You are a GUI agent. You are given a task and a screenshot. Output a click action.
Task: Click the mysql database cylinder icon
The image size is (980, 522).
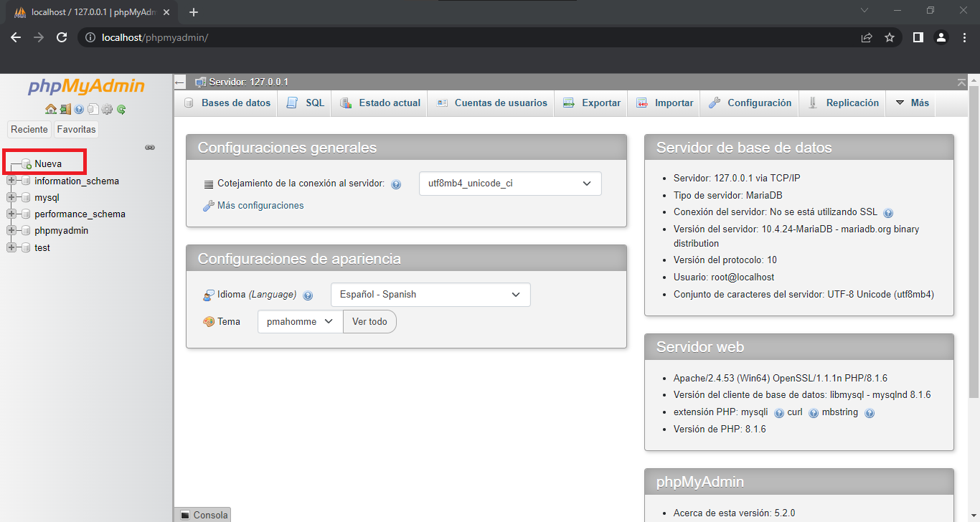coord(27,197)
